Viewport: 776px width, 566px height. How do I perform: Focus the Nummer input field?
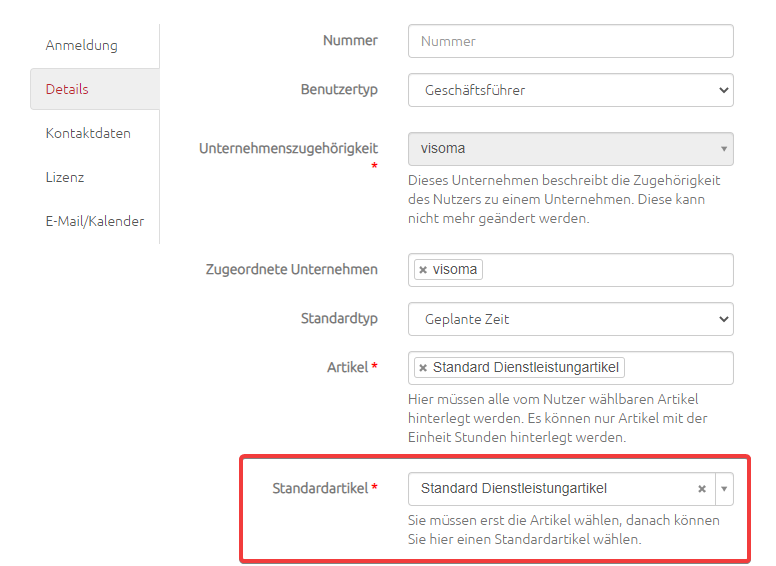571,41
